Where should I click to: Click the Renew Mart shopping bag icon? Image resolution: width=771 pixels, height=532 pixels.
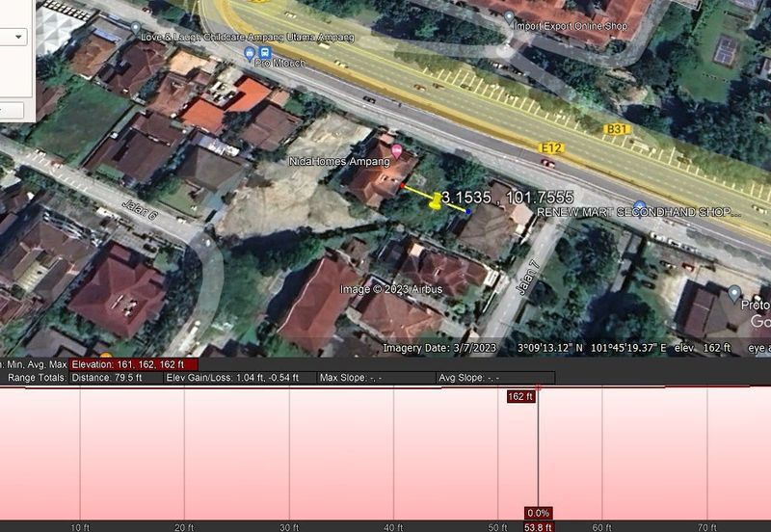[x=639, y=205]
